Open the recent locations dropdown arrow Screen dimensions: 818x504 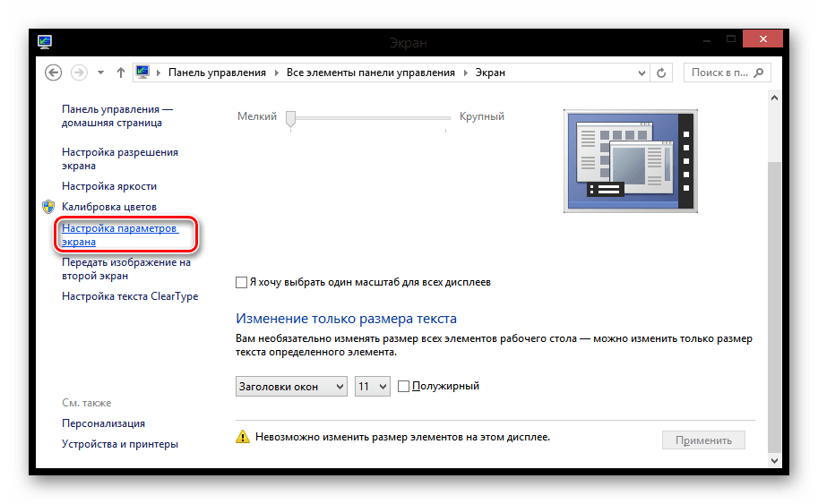click(x=100, y=73)
